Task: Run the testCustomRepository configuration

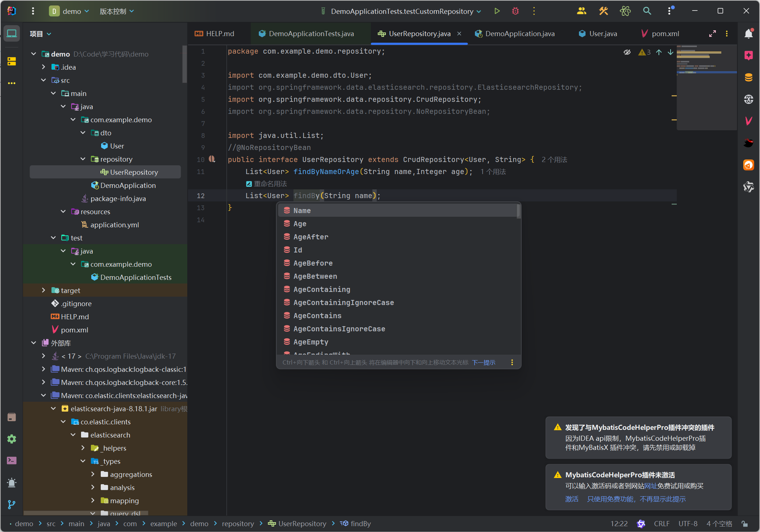Action: pyautogui.click(x=497, y=11)
